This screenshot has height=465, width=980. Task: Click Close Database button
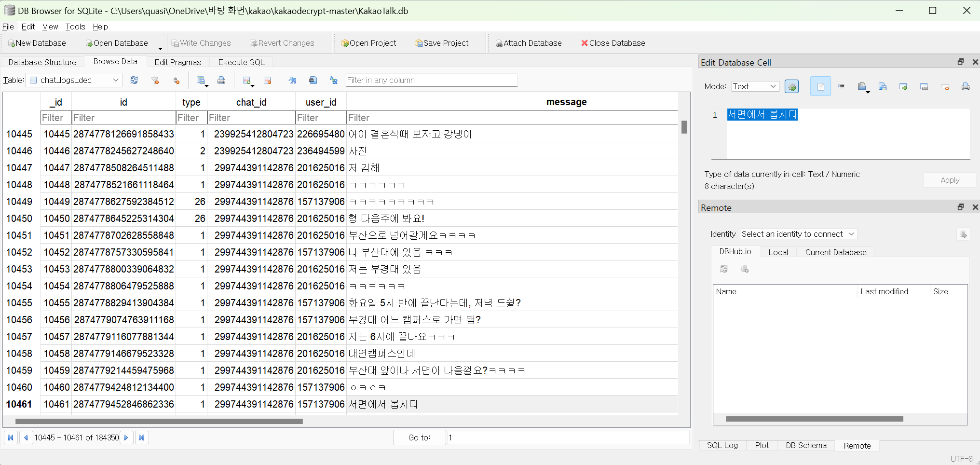click(x=613, y=43)
